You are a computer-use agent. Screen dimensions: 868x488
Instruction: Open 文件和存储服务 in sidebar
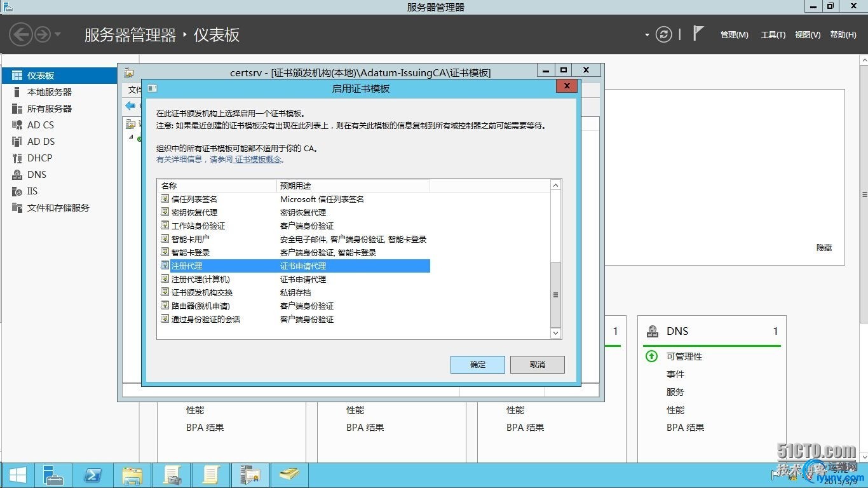60,208
